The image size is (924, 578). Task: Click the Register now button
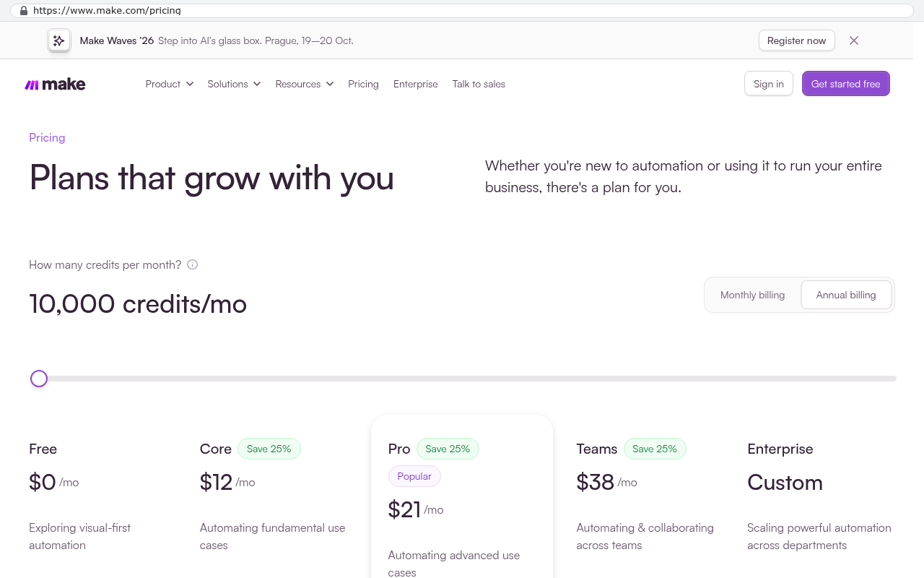[796, 40]
